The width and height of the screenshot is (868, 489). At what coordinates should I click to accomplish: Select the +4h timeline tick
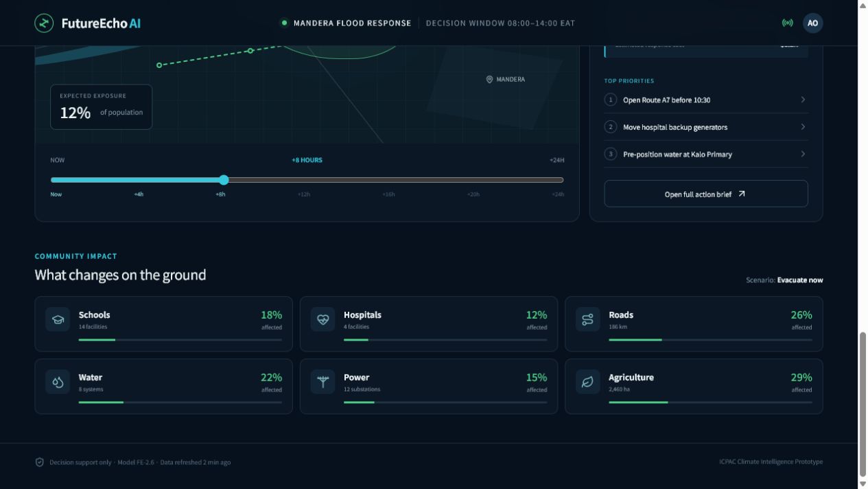(x=139, y=194)
